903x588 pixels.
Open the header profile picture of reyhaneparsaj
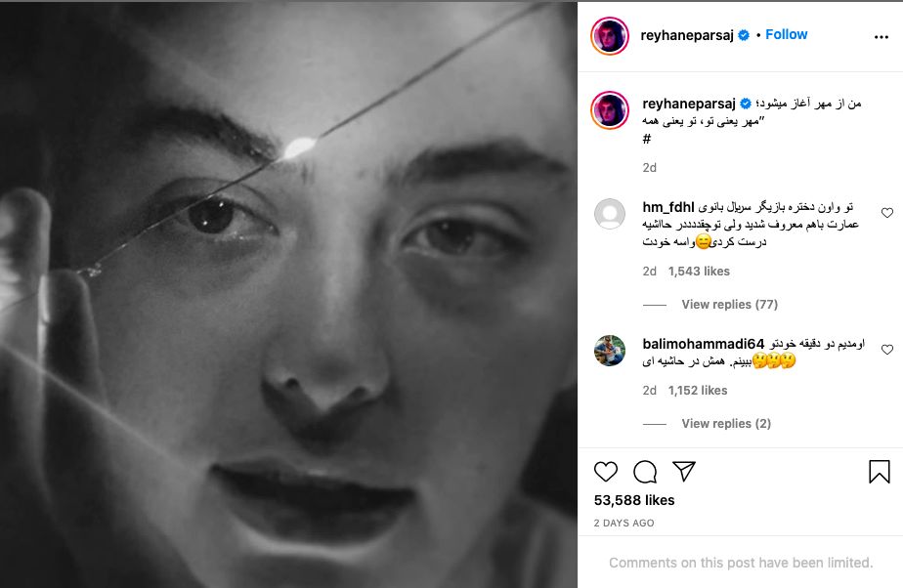coord(610,35)
